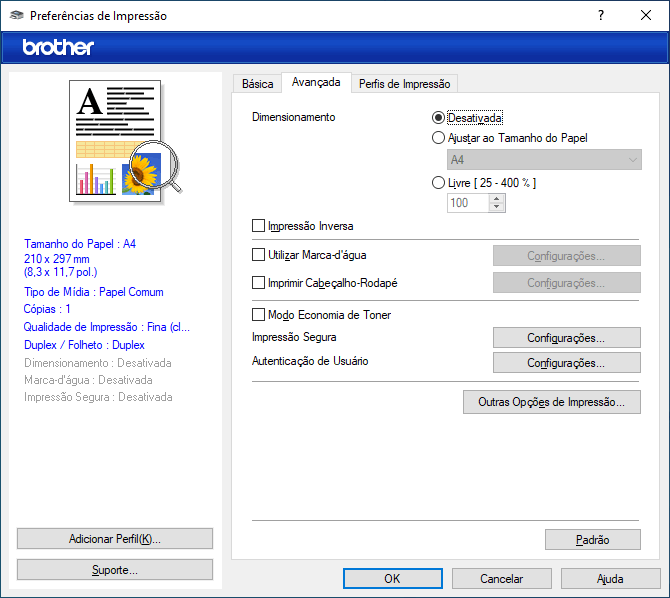Select the Desativada scaling radio button
Screen dimensions: 670x598
(439, 118)
